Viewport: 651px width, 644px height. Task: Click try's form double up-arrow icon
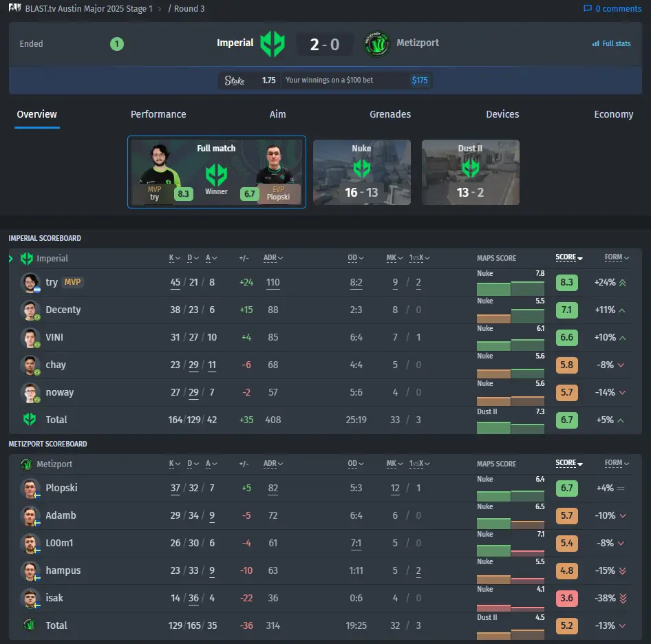click(622, 283)
